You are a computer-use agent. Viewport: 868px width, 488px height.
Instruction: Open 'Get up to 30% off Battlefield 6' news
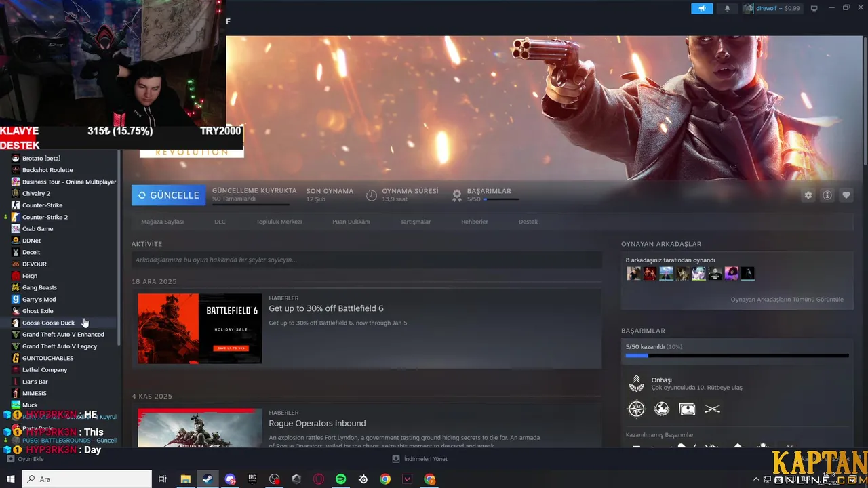tap(326, 308)
